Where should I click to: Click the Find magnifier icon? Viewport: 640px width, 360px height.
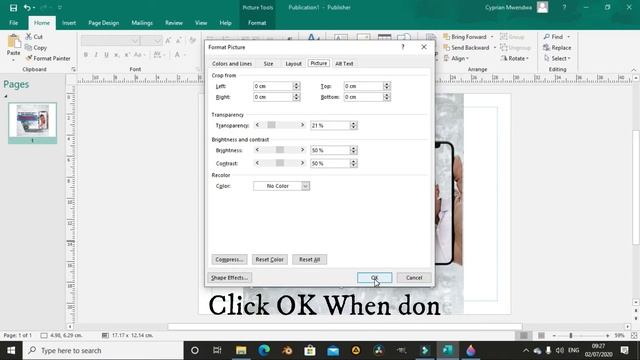547,37
